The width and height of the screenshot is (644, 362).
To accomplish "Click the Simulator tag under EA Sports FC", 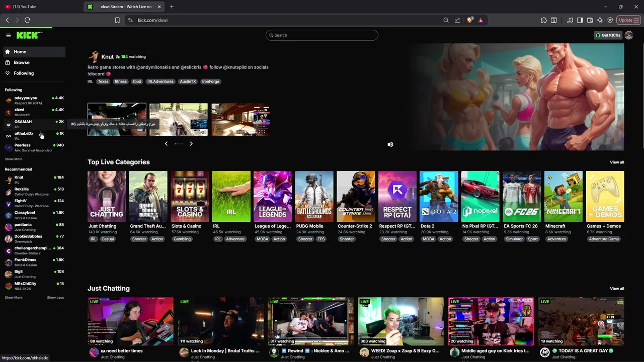I will (x=514, y=239).
